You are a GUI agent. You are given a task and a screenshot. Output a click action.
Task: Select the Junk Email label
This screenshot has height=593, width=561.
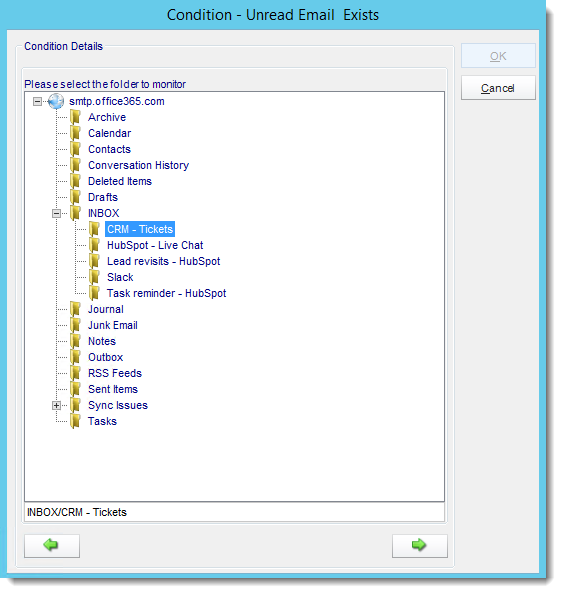113,325
